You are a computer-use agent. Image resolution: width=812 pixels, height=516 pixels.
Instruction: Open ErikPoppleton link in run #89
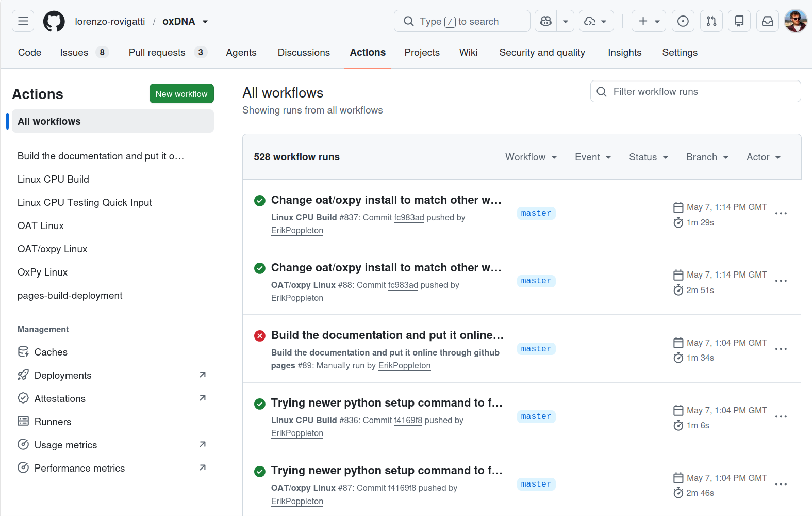point(404,365)
